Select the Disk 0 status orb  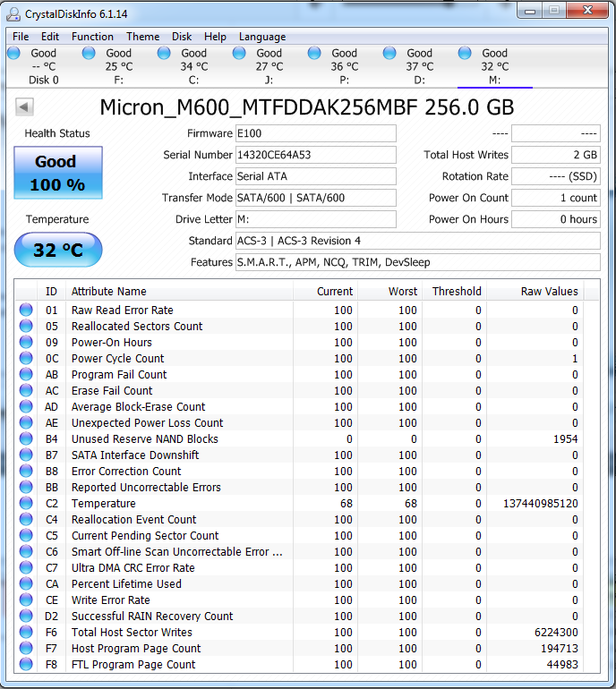pyautogui.click(x=13, y=54)
